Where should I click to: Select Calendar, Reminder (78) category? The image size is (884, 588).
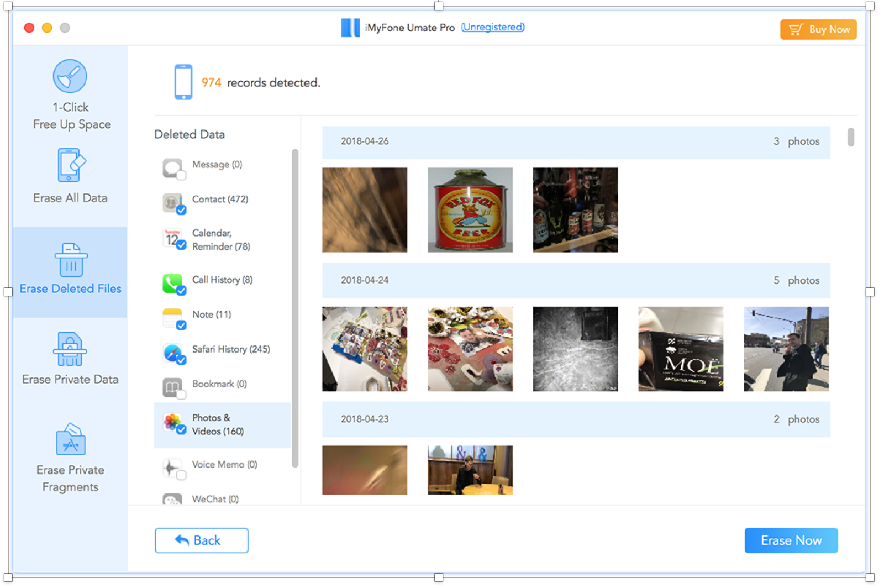tap(222, 240)
